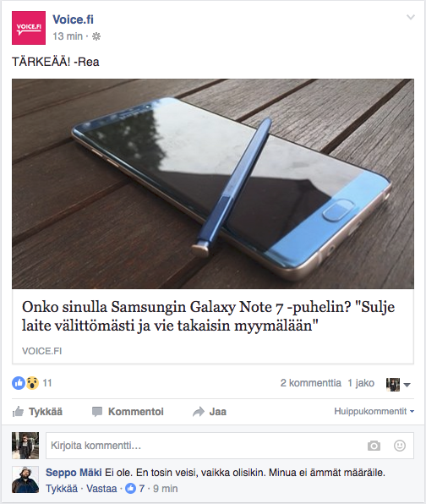Viewport: 426px width, 504px height.
Task: View the 11 reactions count
Action: (x=47, y=383)
